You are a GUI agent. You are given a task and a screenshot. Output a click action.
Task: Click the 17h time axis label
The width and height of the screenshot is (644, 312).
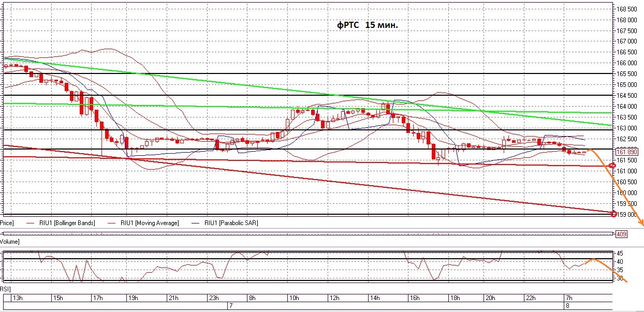[97, 298]
